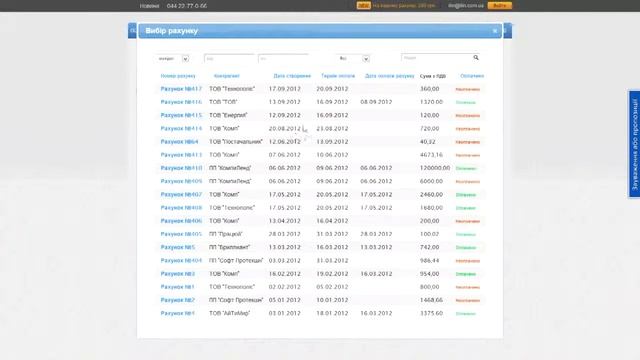Open invoice Рахунок №417
Image resolution: width=640 pixels, height=360 pixels.
181,89
